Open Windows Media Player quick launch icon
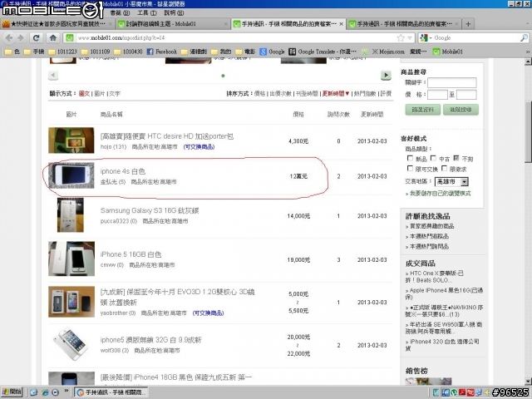The image size is (532, 399). 55,392
